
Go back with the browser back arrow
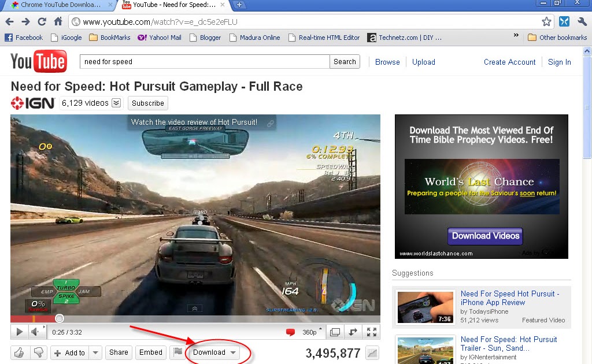(10, 22)
